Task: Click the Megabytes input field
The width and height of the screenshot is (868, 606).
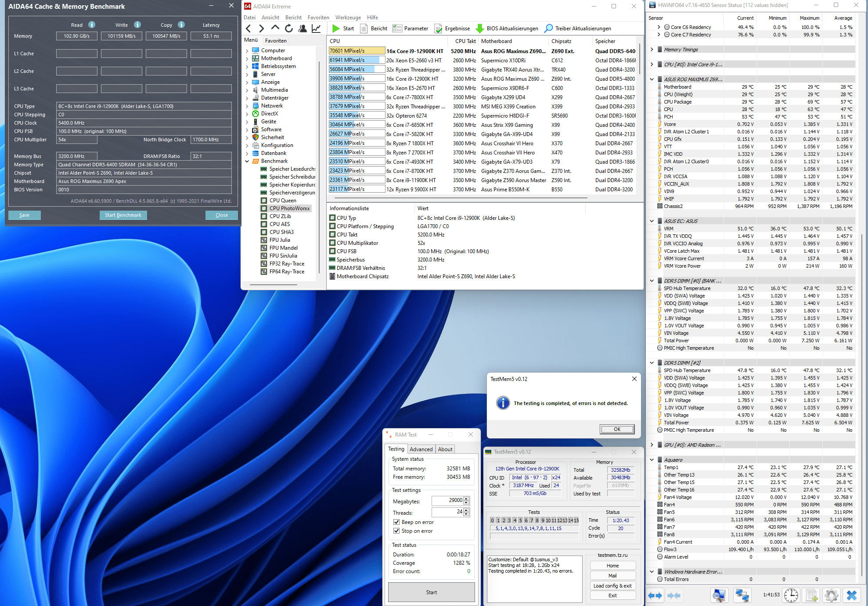Action: click(x=447, y=500)
